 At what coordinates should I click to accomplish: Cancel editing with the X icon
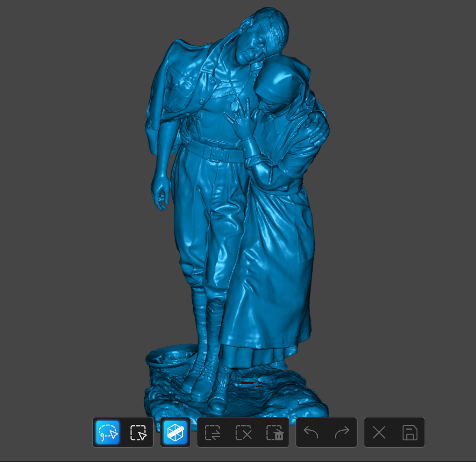click(x=379, y=432)
